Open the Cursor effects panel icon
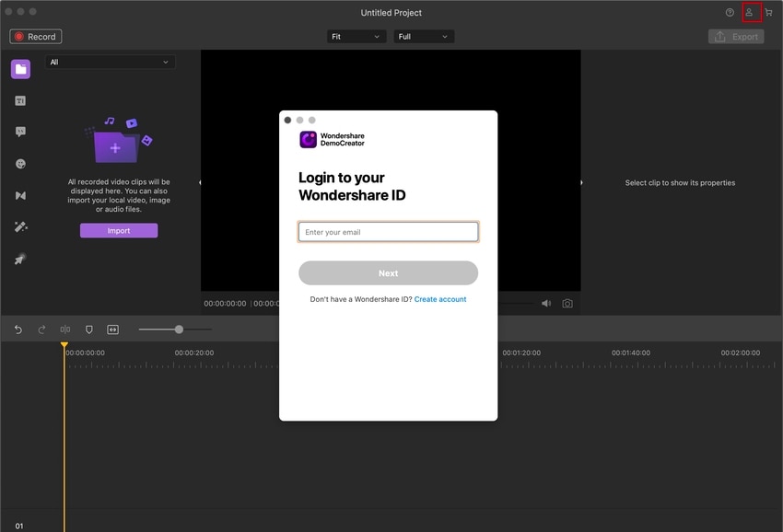The height and width of the screenshot is (532, 783). (20, 259)
